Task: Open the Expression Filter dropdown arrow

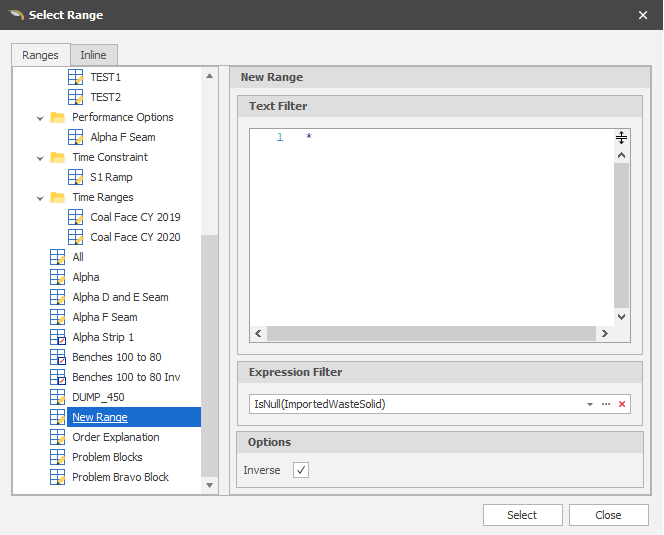Action: [590, 404]
